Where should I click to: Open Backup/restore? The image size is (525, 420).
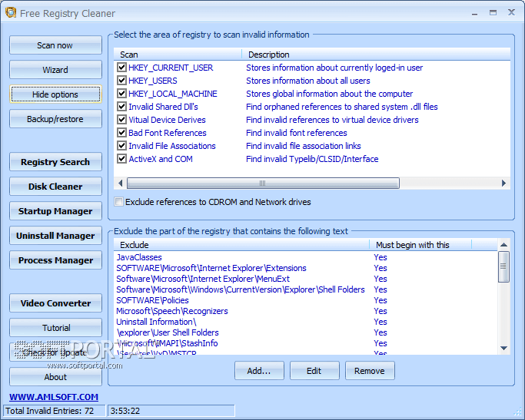tap(55, 119)
